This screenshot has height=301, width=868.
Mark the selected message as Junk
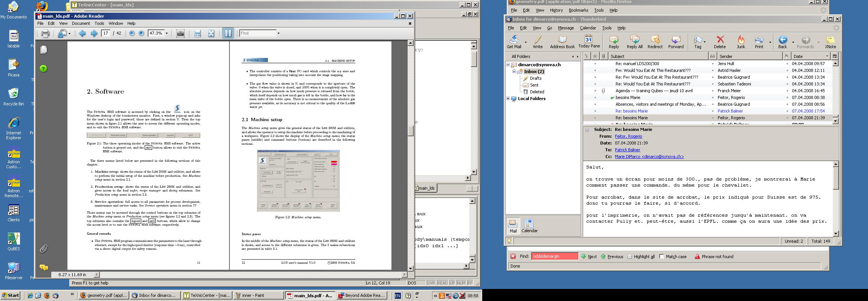(741, 42)
